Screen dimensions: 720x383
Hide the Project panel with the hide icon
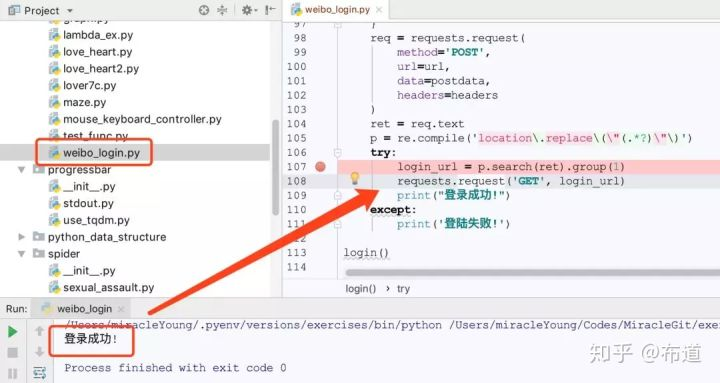270,10
